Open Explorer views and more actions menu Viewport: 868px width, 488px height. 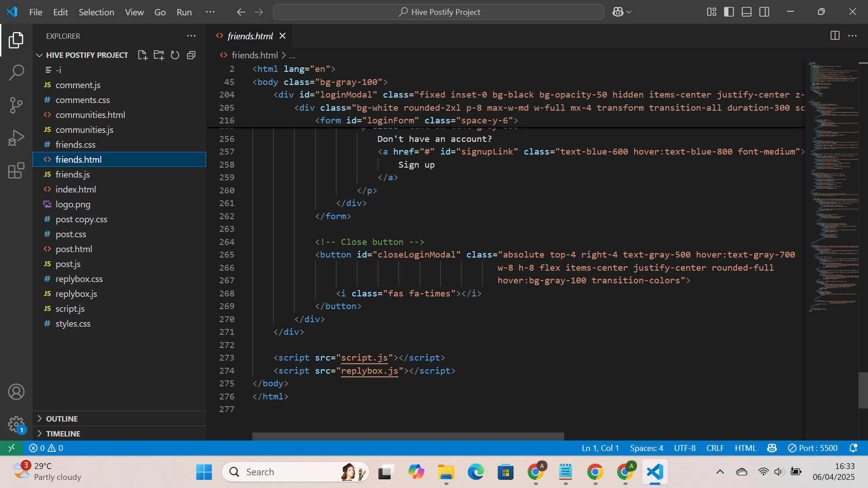[x=191, y=36]
